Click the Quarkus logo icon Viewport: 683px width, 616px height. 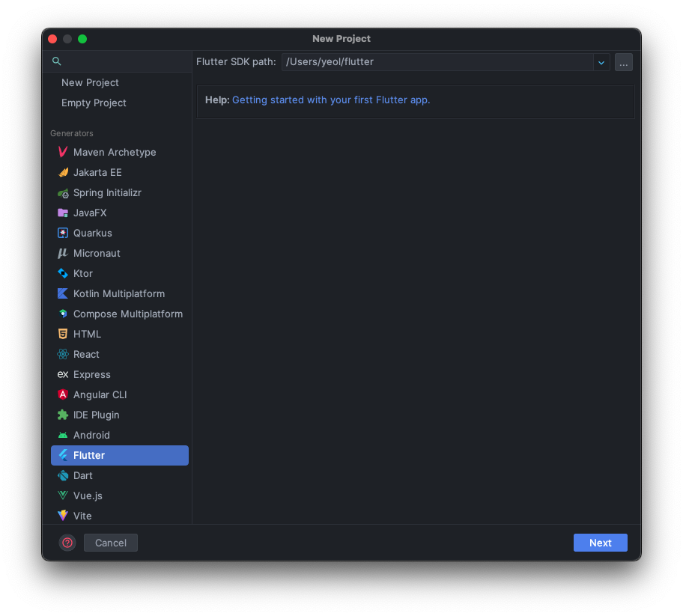63,233
